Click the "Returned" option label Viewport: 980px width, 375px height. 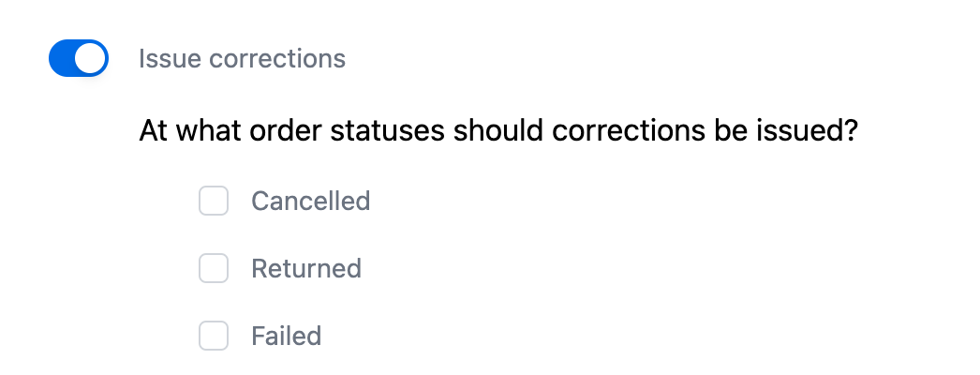click(x=305, y=268)
